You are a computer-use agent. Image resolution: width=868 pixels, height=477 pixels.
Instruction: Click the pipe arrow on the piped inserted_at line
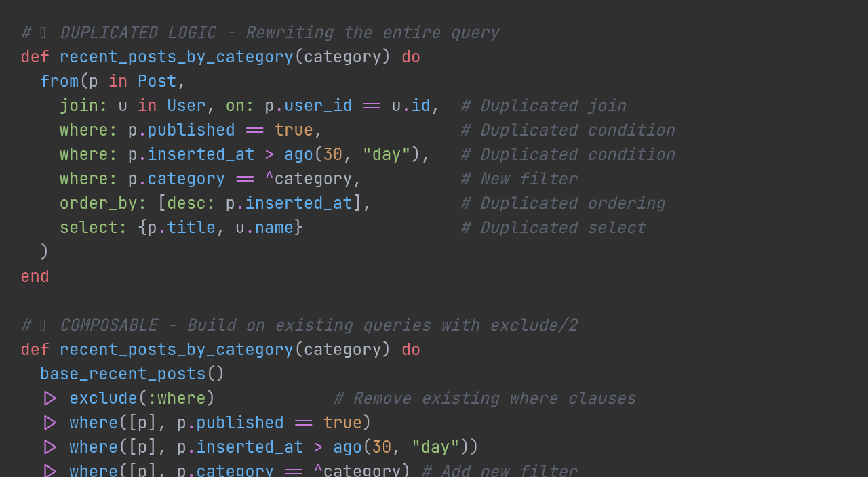[x=50, y=447]
